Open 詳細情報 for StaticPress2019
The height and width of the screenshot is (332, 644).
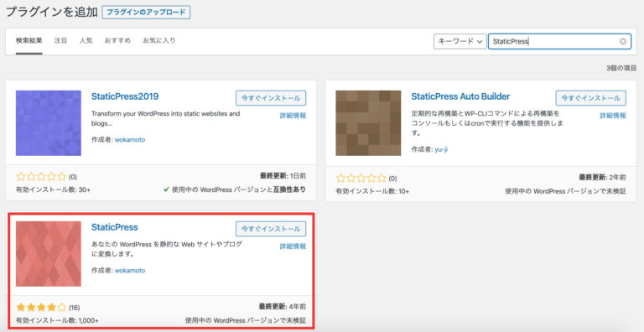click(x=293, y=116)
